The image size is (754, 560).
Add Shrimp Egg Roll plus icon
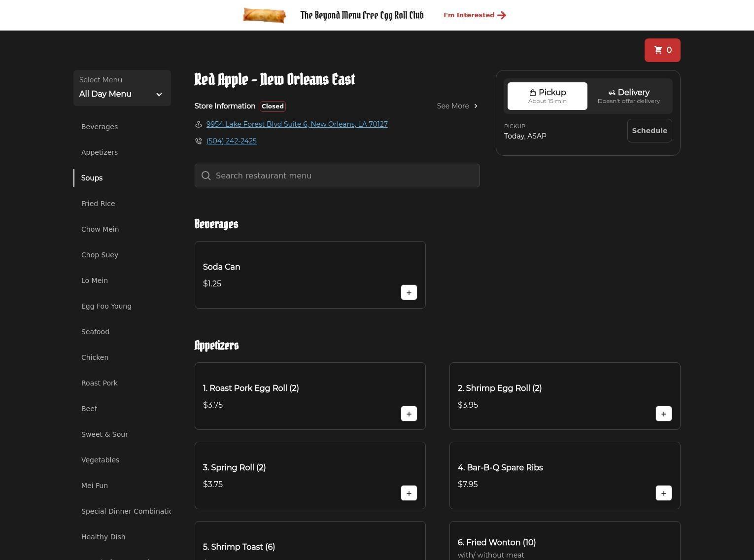[x=663, y=414]
